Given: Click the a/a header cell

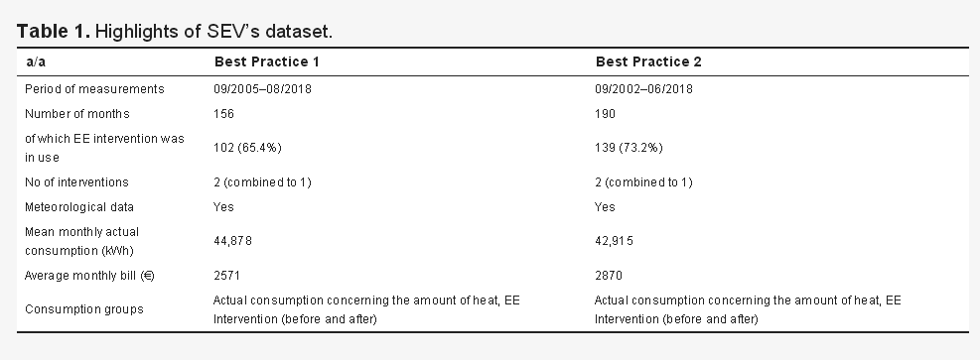Looking at the screenshot, I should [36, 61].
